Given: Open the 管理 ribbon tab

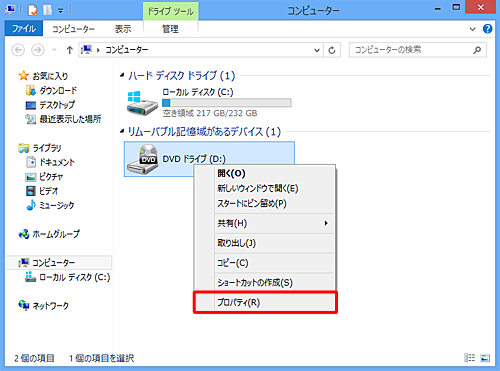Looking at the screenshot, I should click(170, 29).
